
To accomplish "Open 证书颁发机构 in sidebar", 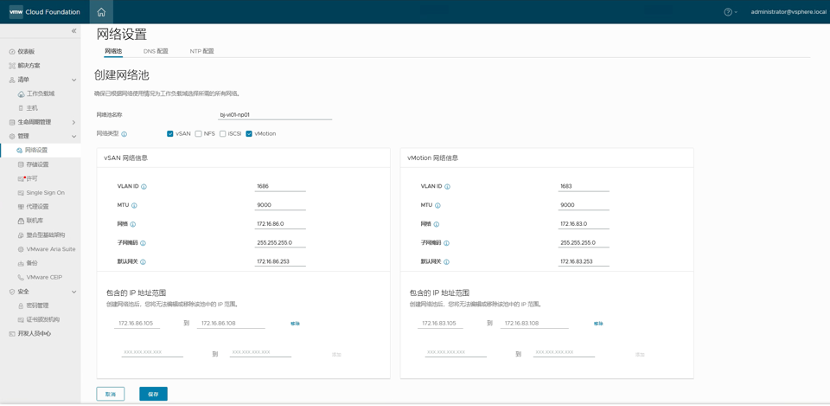I will pos(43,320).
